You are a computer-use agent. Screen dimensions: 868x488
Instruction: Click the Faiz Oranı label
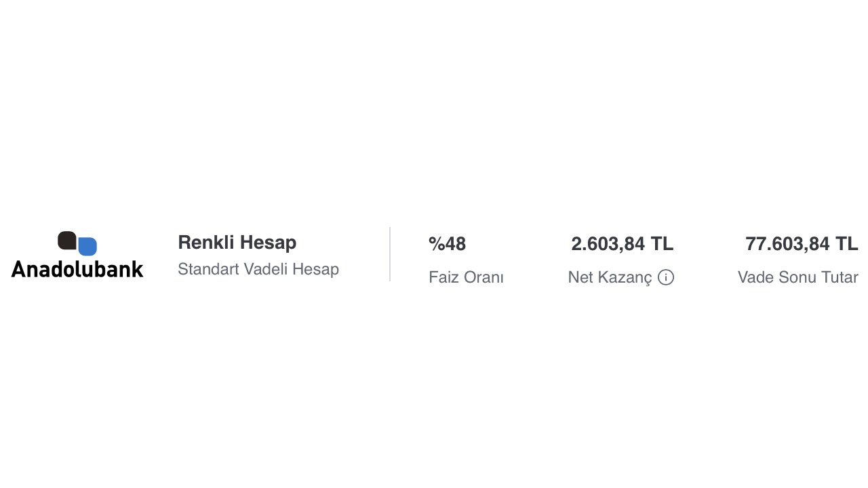click(x=466, y=277)
